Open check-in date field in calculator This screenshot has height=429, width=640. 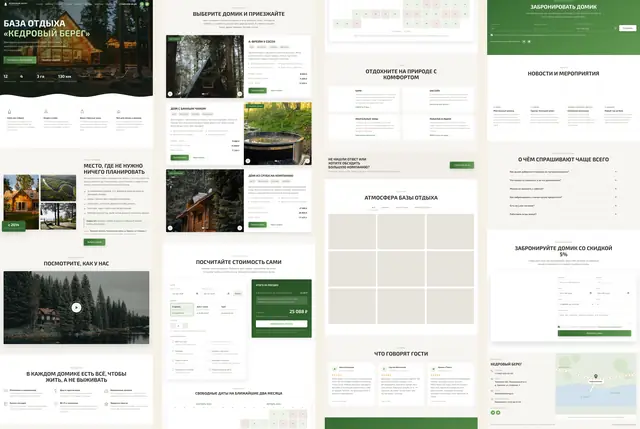tap(184, 293)
